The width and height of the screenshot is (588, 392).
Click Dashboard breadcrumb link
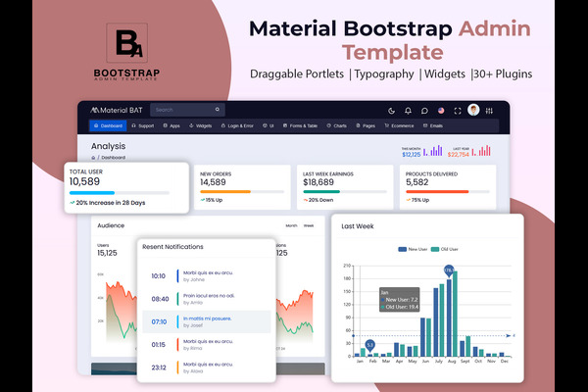114,158
